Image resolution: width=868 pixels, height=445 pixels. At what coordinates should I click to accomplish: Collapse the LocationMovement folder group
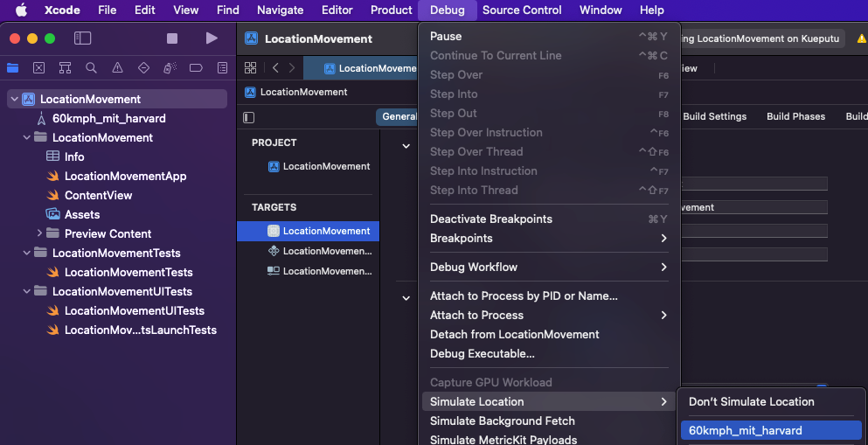tap(26, 137)
